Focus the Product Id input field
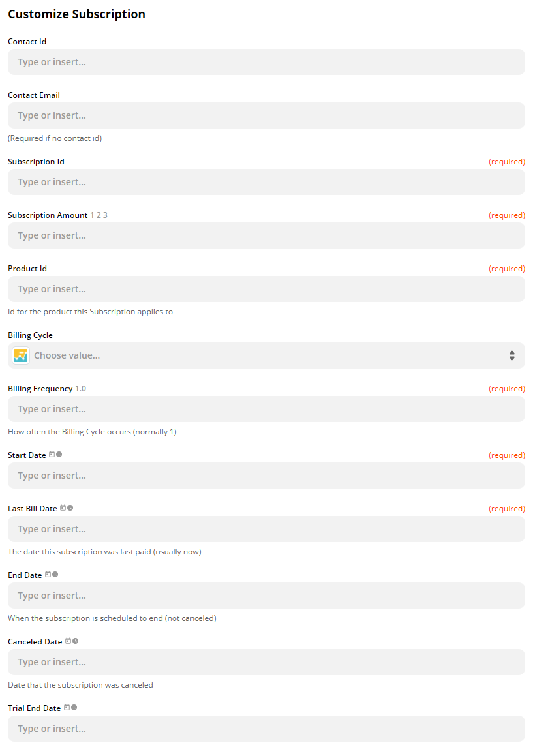This screenshot has width=548, height=756. pos(266,289)
